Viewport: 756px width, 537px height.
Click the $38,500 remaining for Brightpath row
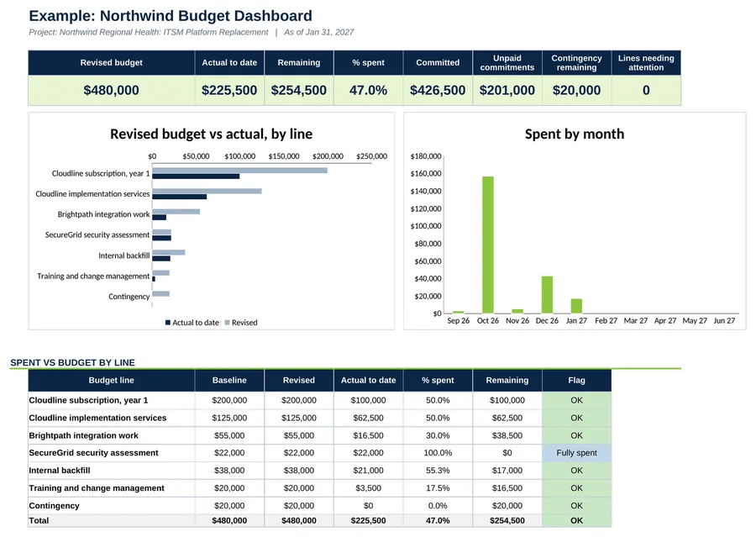[507, 435]
